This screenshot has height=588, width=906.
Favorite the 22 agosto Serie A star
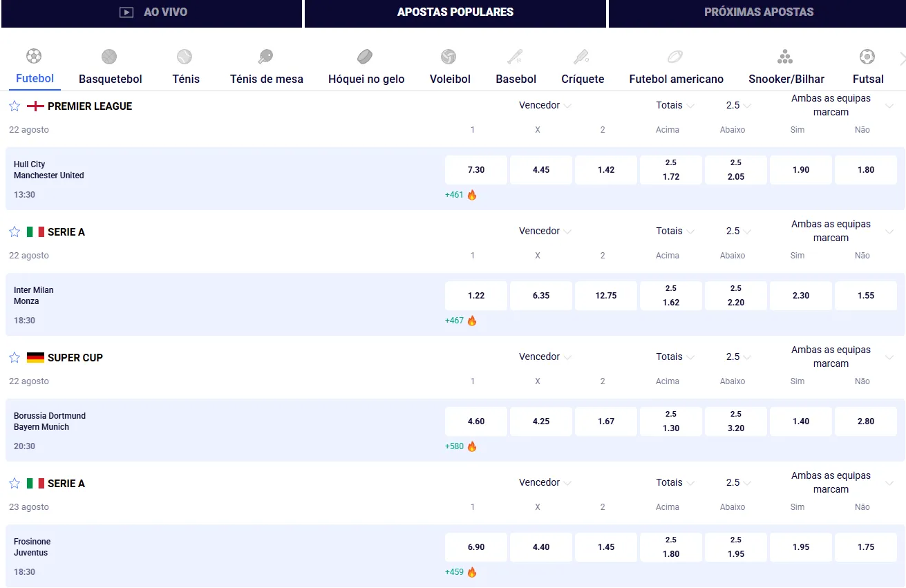[15, 231]
